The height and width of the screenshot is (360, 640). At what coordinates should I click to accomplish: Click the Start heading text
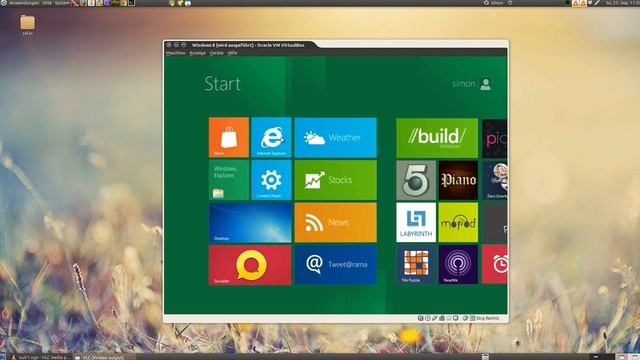(x=222, y=84)
